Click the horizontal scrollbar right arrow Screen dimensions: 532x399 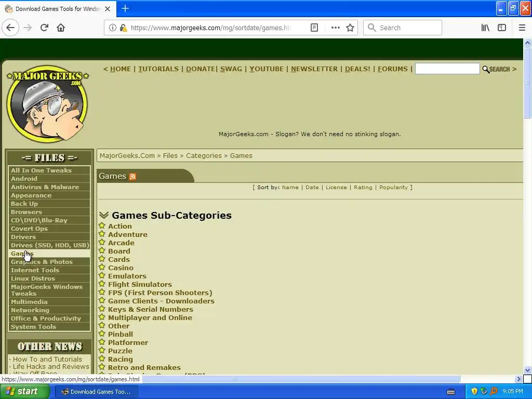pyautogui.click(x=518, y=379)
